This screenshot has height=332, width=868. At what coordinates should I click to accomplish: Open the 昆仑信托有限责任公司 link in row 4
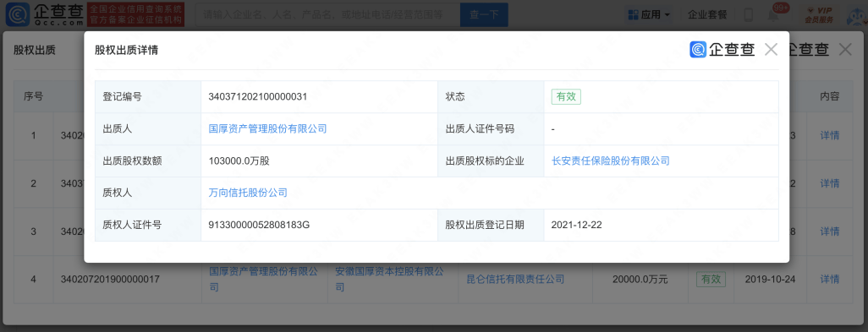pos(515,279)
